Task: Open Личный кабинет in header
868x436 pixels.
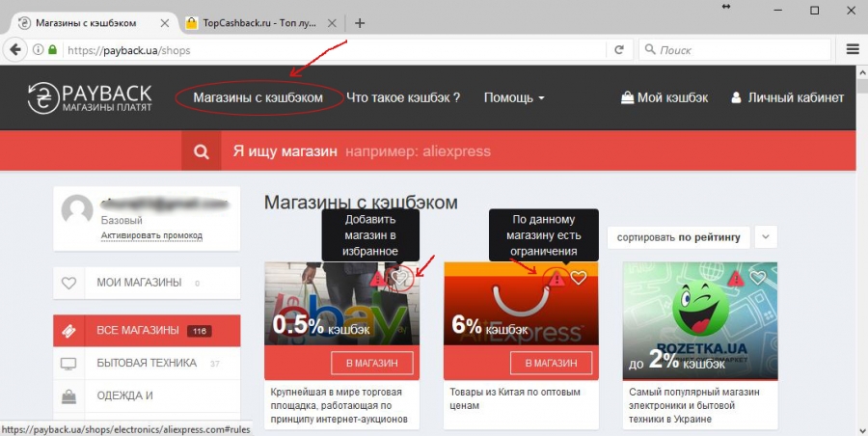Action: (787, 98)
